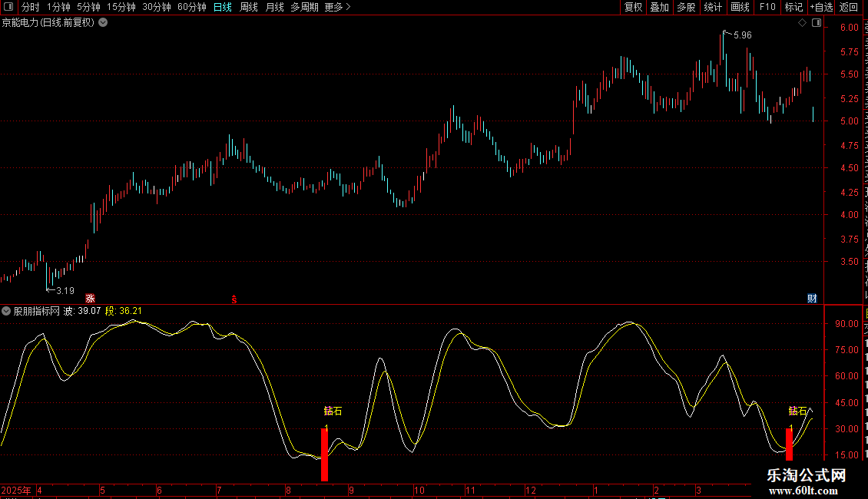Viewport: 868px width, 499px height.
Task: Toggle the left panel icon at top-left
Action: (x=8, y=7)
